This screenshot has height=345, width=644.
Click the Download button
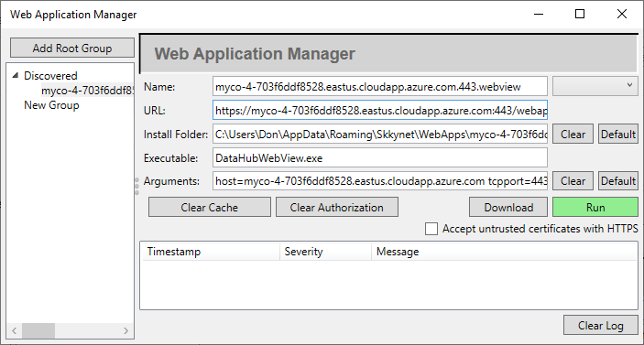point(508,207)
